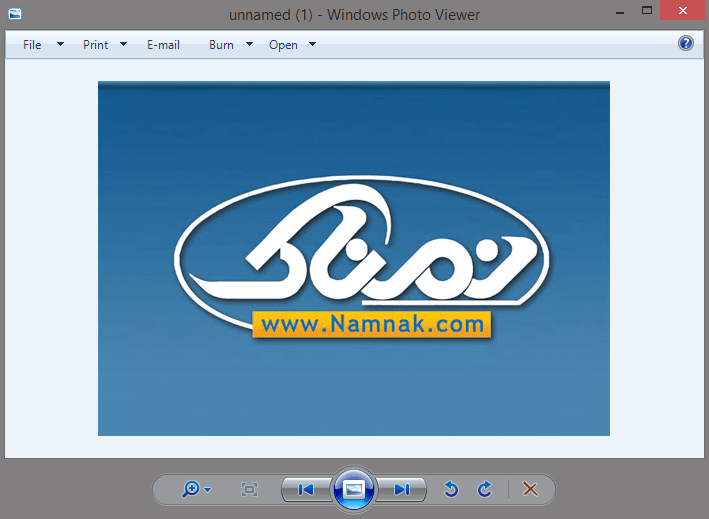
Task: Click the actual size fit icon
Action: click(250, 489)
